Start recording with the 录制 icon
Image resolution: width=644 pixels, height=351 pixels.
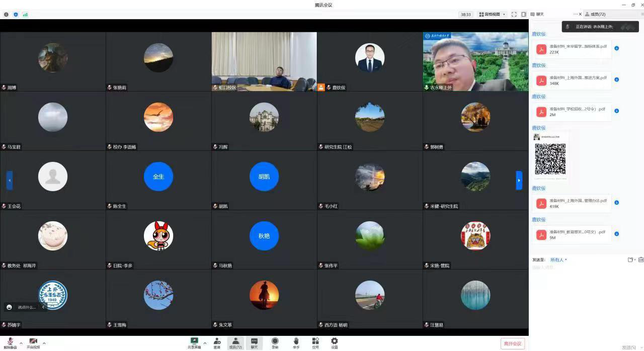(275, 342)
